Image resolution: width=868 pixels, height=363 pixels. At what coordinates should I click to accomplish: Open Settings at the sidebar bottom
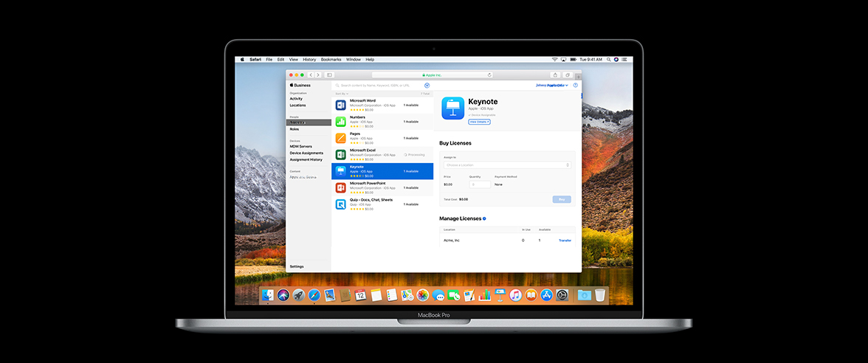[296, 266]
